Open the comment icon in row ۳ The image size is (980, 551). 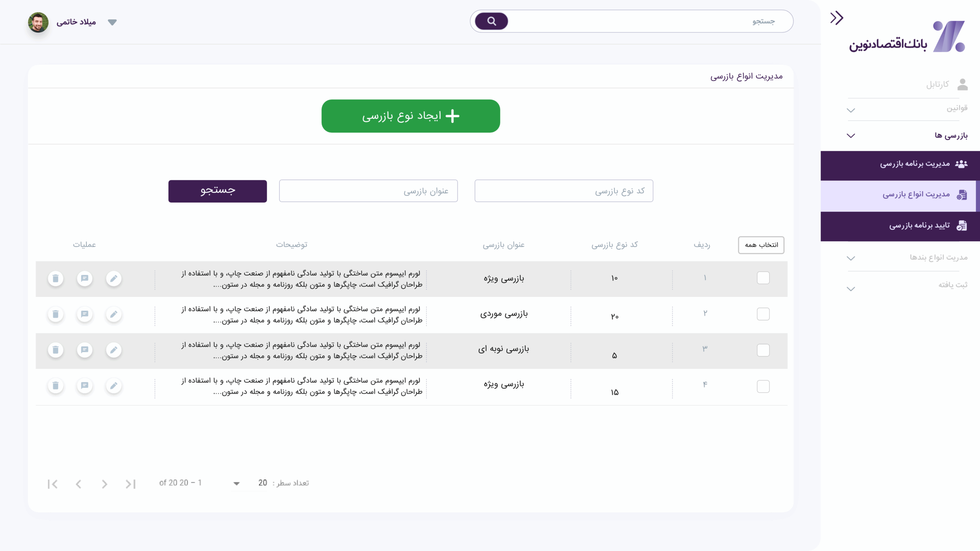coord(85,350)
